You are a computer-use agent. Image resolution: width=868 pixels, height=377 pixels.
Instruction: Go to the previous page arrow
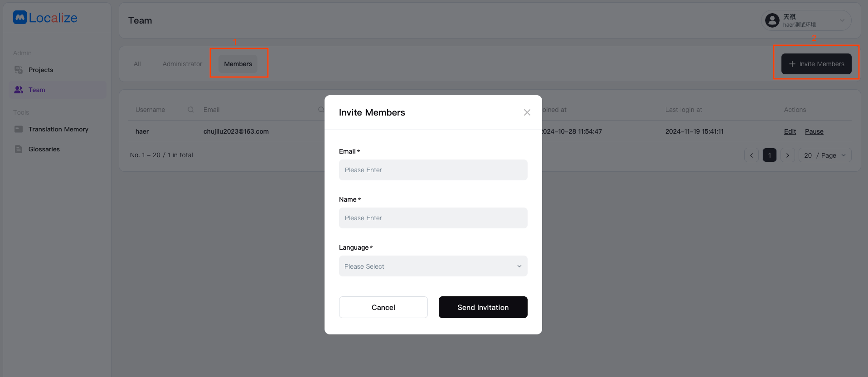tap(751, 155)
